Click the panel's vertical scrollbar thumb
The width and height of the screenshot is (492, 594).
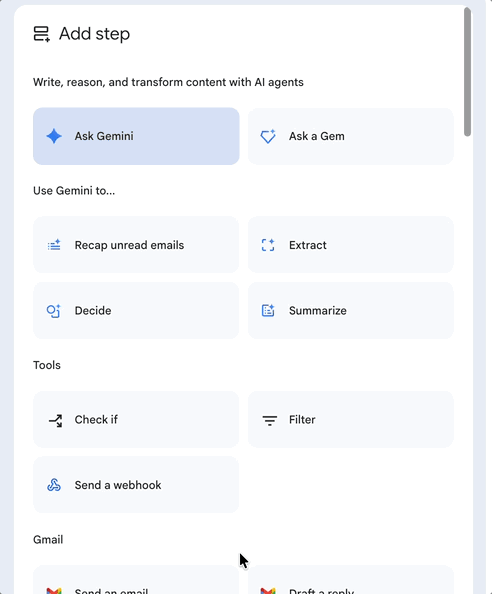(x=467, y=72)
